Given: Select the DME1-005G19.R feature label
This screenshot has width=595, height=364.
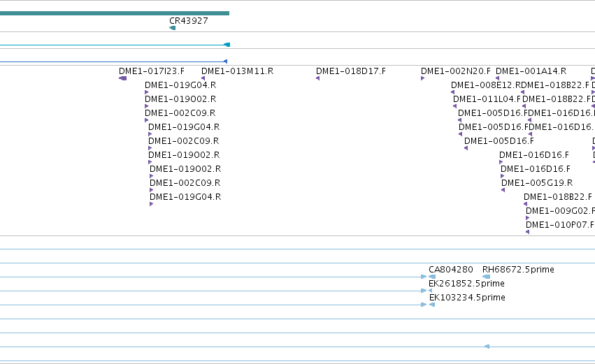Looking at the screenshot, I should [537, 183].
